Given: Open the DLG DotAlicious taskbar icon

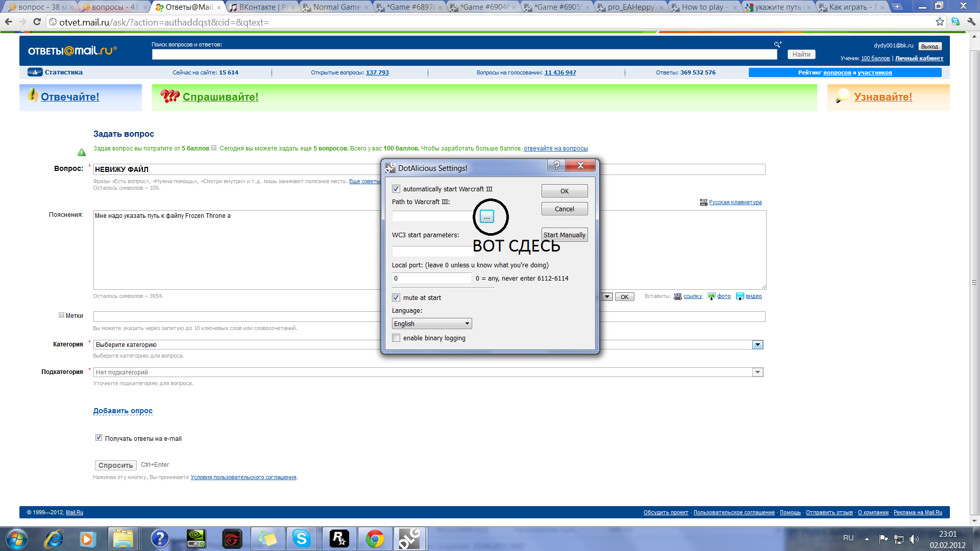Looking at the screenshot, I should point(409,539).
